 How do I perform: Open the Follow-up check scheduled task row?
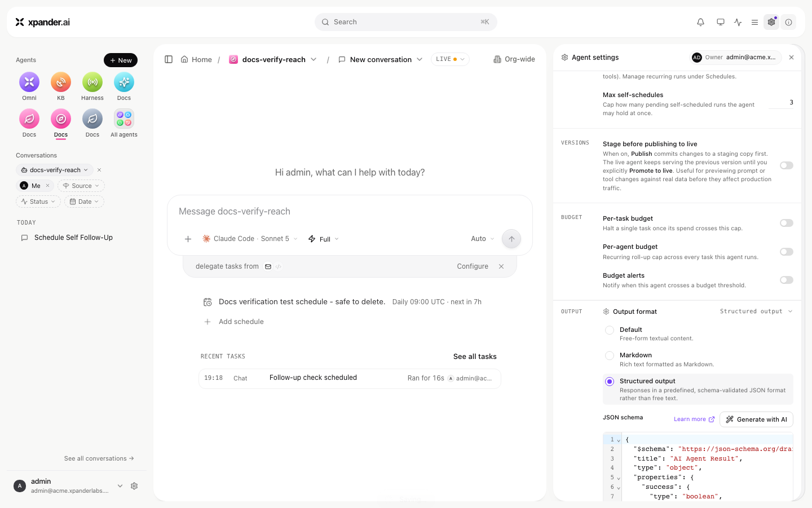pyautogui.click(x=350, y=378)
